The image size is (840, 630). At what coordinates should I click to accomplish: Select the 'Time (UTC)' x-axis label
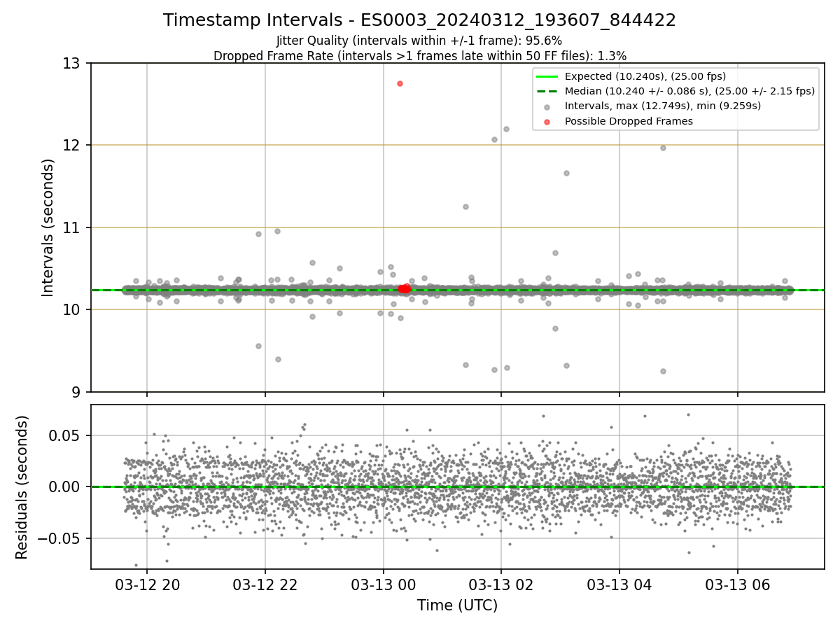pyautogui.click(x=457, y=605)
